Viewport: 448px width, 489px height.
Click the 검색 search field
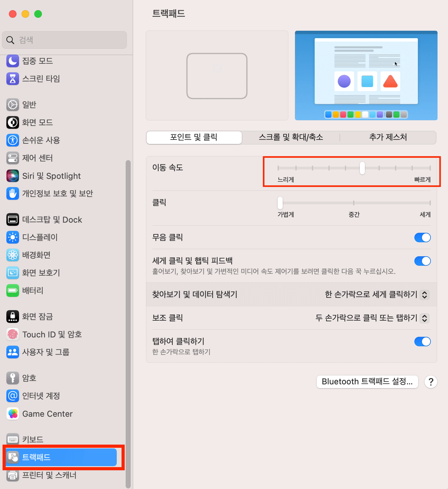click(64, 40)
